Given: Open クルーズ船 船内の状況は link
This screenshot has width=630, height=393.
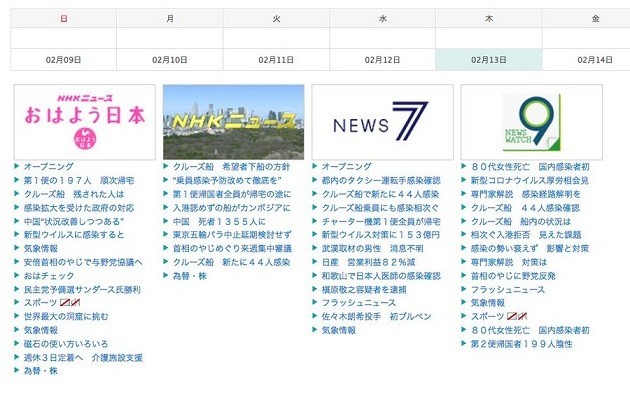Looking at the screenshot, I should tap(521, 221).
